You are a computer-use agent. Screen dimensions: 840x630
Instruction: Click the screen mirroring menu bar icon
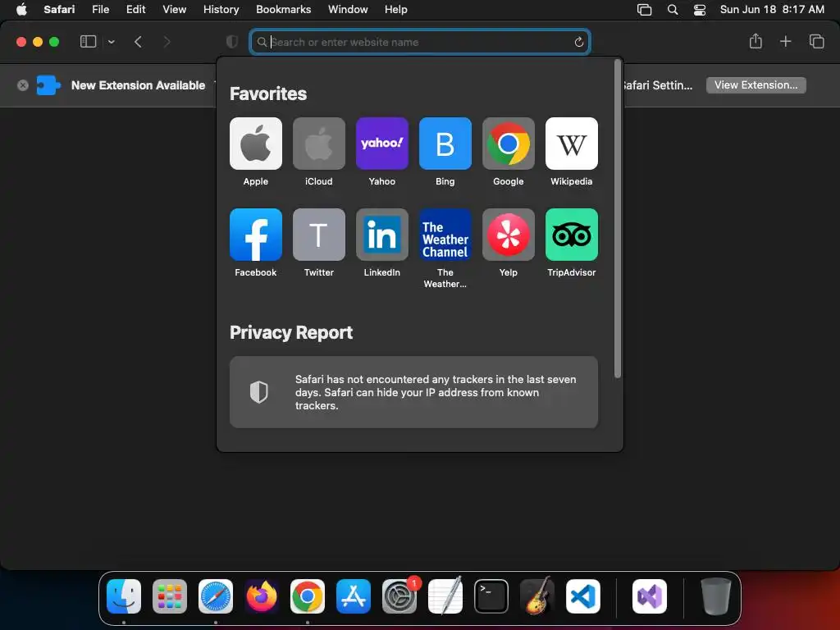point(644,10)
